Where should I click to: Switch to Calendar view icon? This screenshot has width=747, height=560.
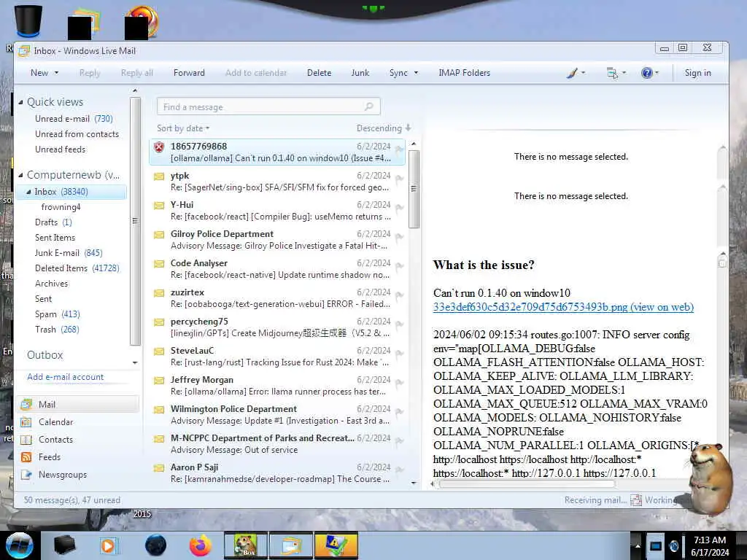click(x=26, y=422)
